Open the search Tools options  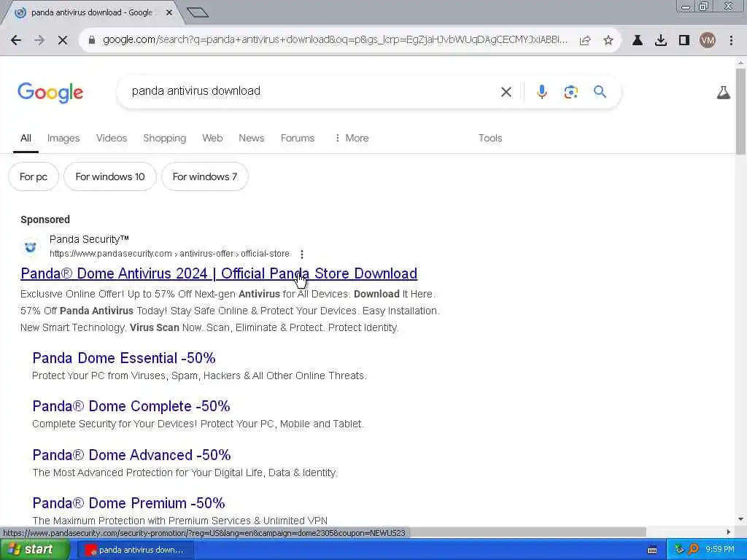[490, 138]
